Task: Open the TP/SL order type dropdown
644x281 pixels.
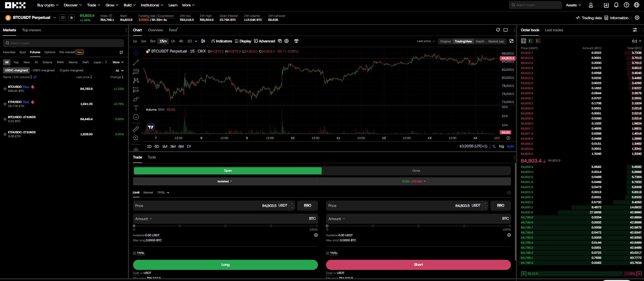Action: pyautogui.click(x=163, y=192)
